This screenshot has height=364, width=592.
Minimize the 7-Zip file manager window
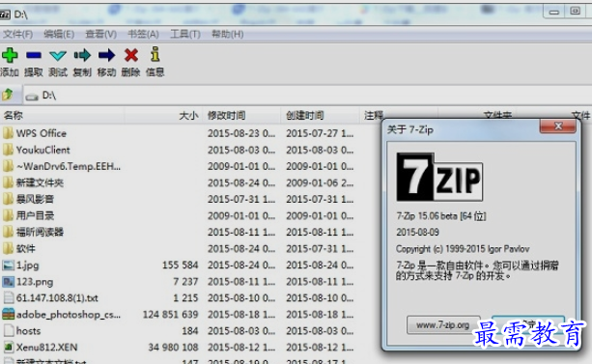(x=554, y=12)
